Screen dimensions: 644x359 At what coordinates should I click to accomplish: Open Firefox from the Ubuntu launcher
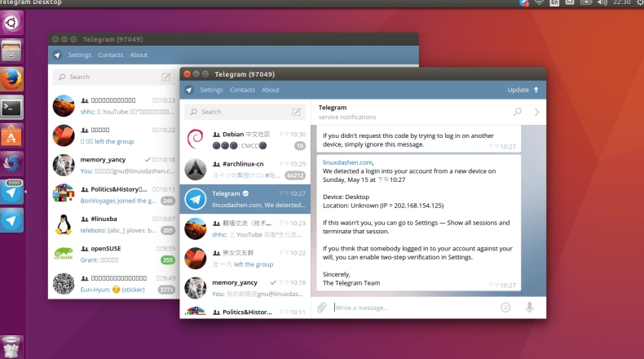pos(11,79)
